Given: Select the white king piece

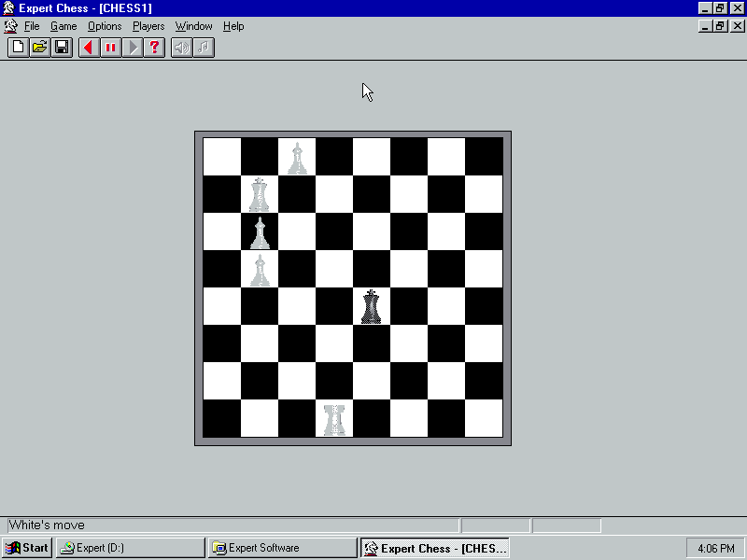Looking at the screenshot, I should pos(260,194).
